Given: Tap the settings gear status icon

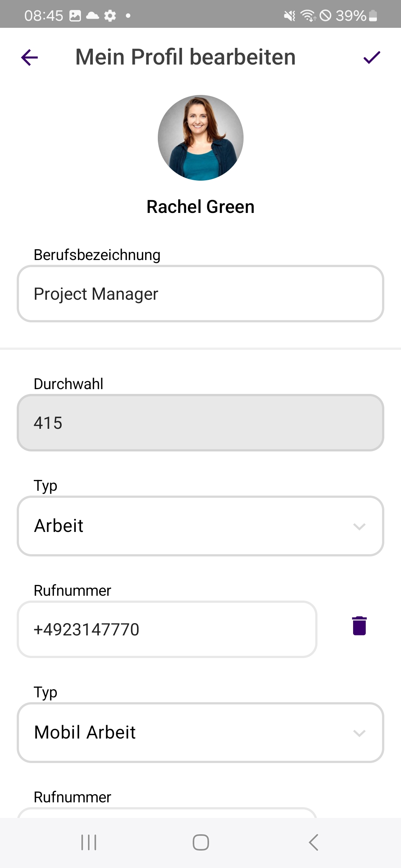Looking at the screenshot, I should coord(110,16).
